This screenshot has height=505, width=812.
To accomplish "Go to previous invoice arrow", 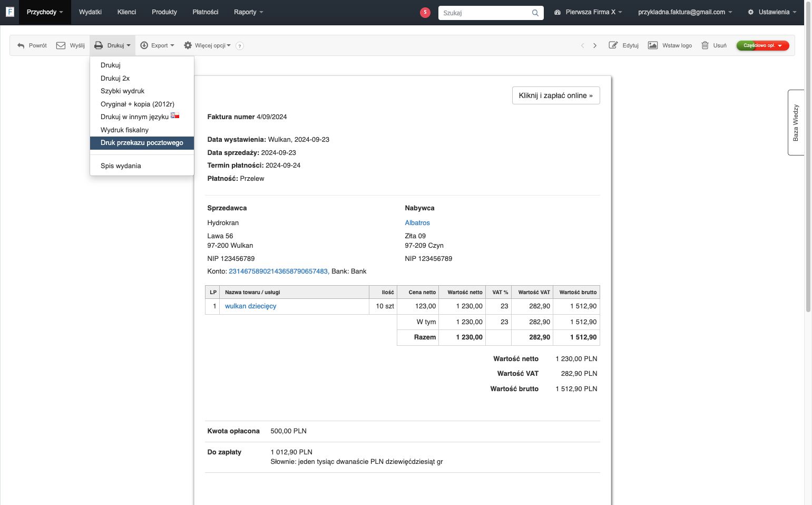I will coord(582,46).
